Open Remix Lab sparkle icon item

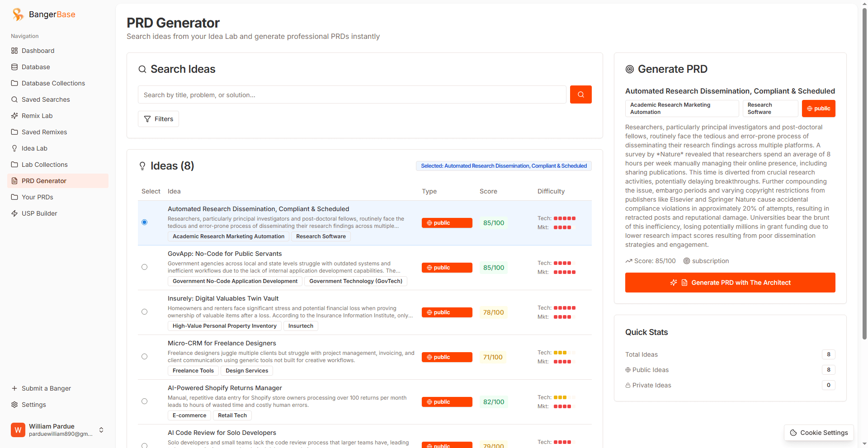point(14,116)
